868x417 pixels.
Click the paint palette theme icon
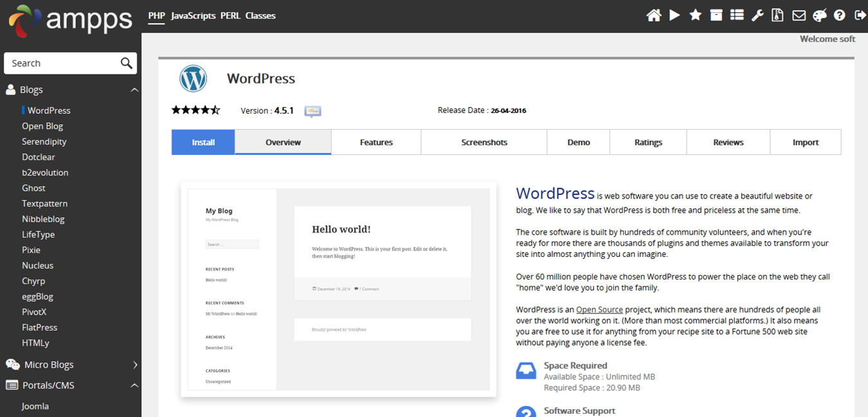pyautogui.click(x=819, y=15)
